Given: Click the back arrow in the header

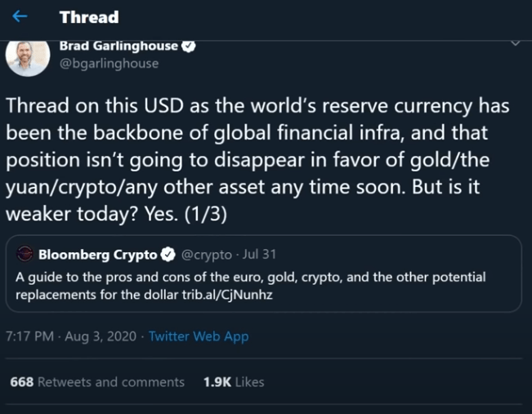Looking at the screenshot, I should [x=20, y=16].
